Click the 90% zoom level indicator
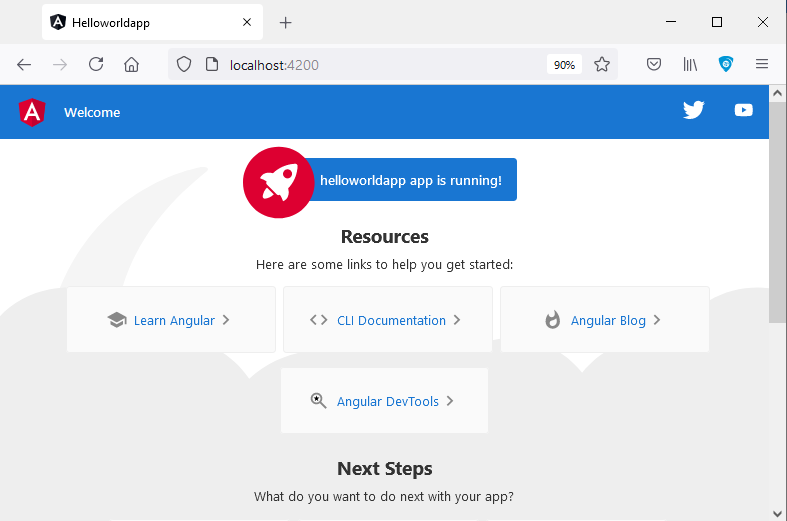 [564, 65]
